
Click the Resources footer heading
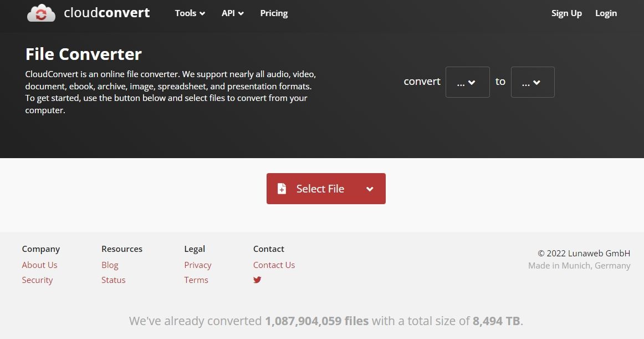122,249
